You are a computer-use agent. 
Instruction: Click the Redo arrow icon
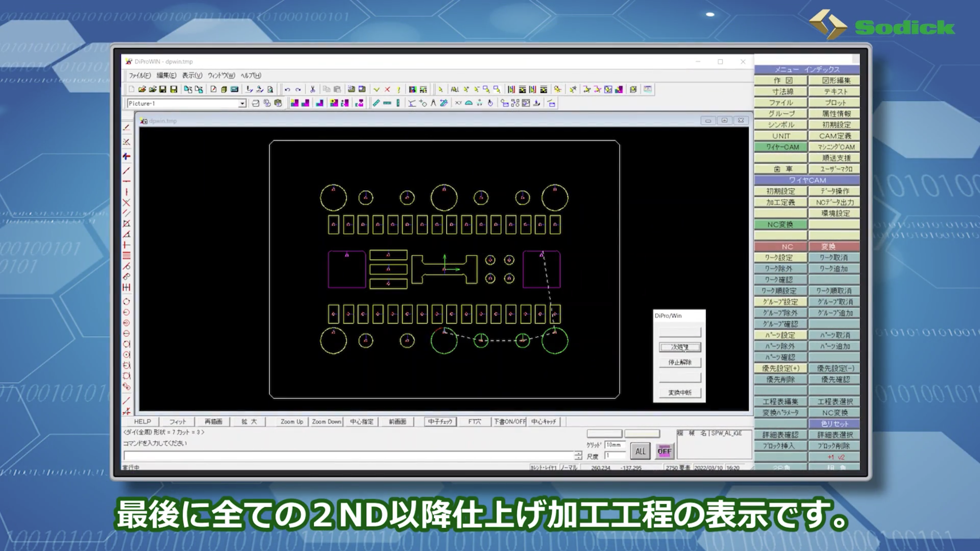[298, 89]
